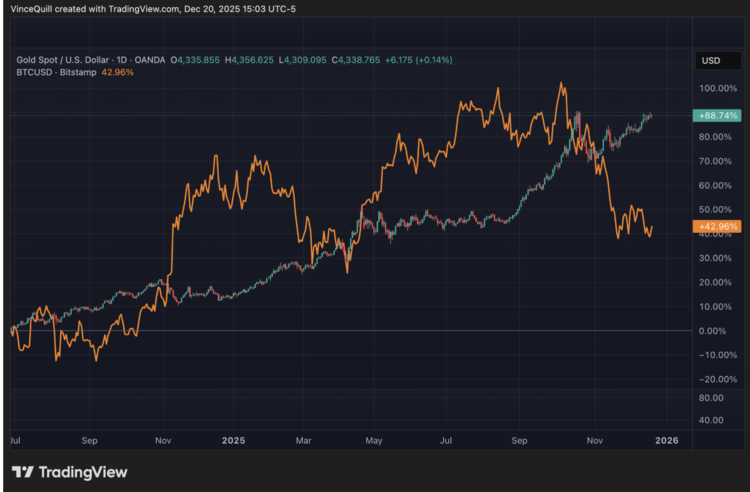Click the Sep label left of the Nov label
Image resolution: width=750 pixels, height=492 pixels.
coord(89,440)
